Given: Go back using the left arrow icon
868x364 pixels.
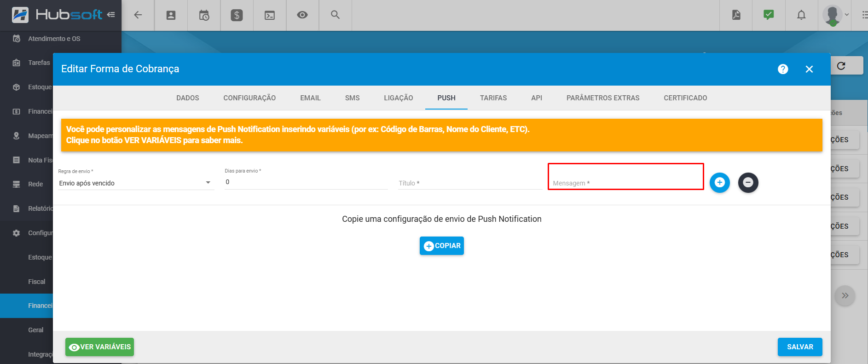Looking at the screenshot, I should (x=138, y=15).
